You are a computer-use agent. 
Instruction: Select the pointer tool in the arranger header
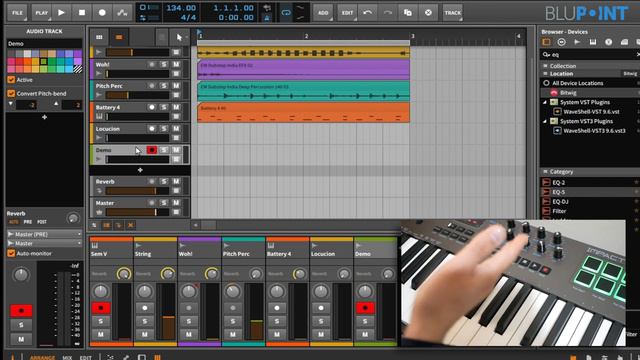tap(179, 38)
